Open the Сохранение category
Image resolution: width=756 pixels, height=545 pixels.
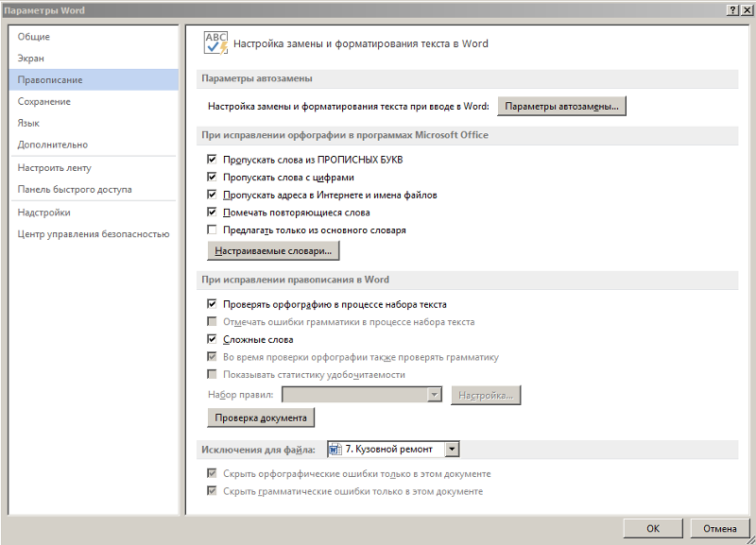[x=94, y=102]
